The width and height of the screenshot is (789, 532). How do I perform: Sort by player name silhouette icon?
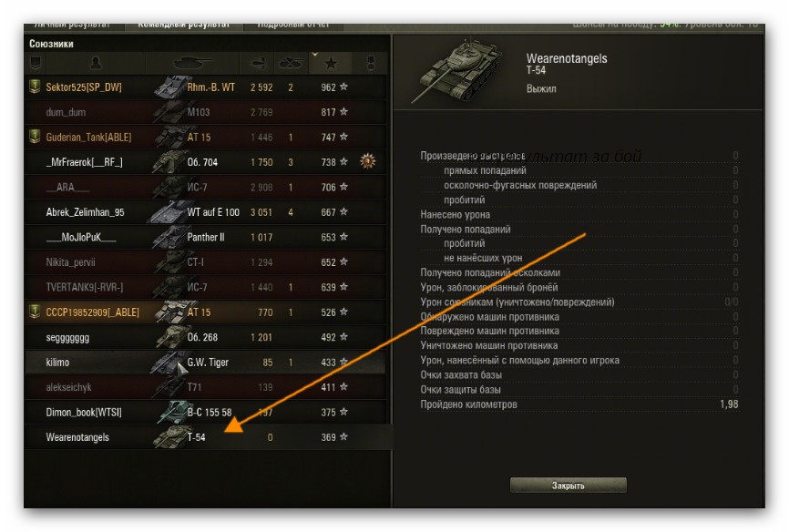coord(95,63)
